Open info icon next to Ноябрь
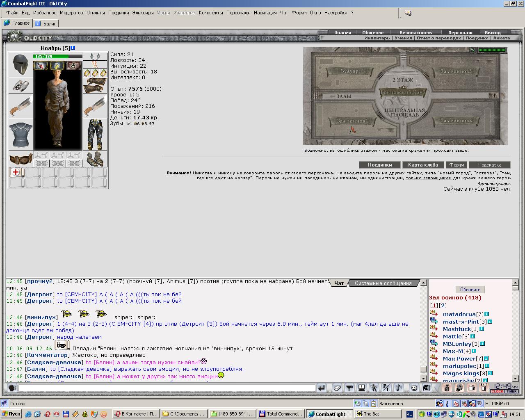Viewport: 525px width, 420px height. (73, 48)
